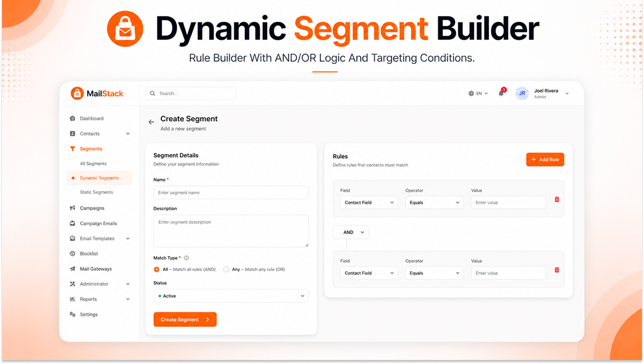Click the Segments sidebar label
The height and width of the screenshot is (364, 644).
[91, 148]
